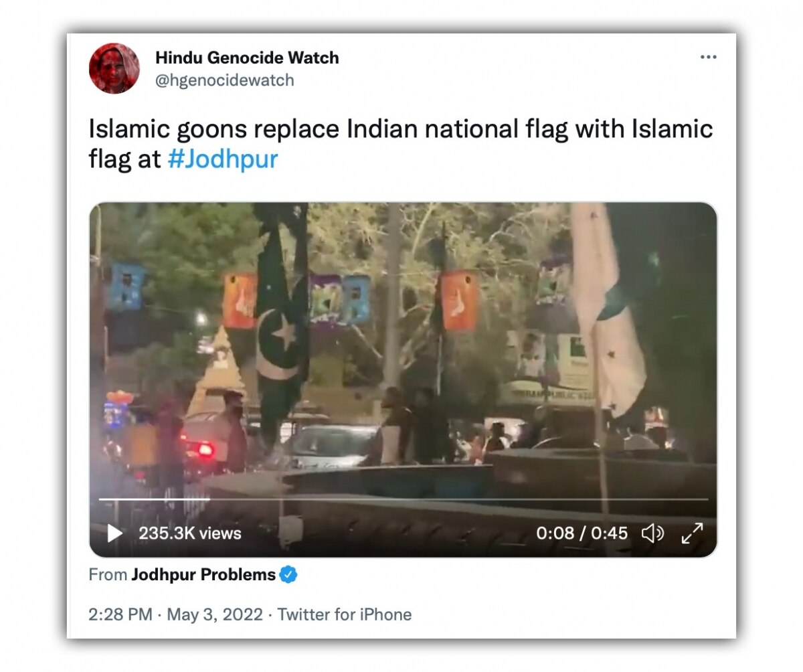The width and height of the screenshot is (803, 672).
Task: Click the white flag in the video frame
Action: (609, 308)
